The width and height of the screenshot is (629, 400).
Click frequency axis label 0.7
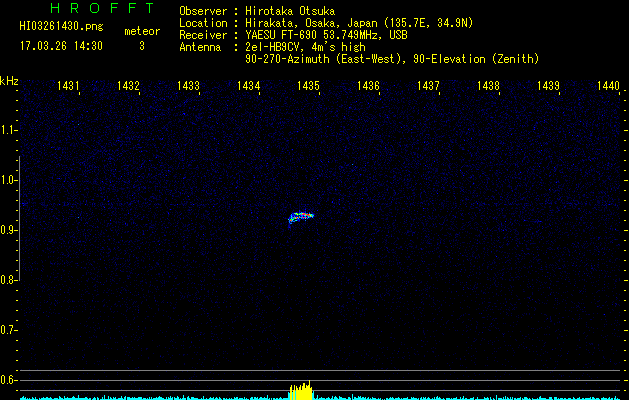coord(8,330)
